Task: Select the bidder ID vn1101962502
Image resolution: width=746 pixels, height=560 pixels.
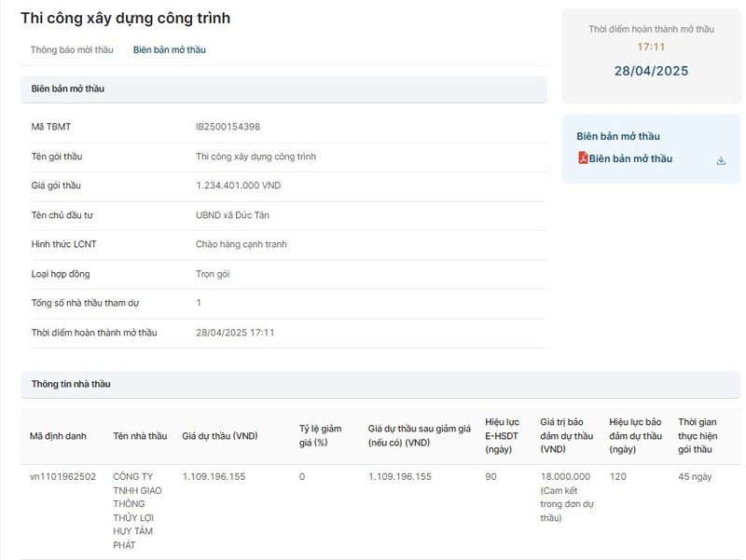Action: point(62,477)
